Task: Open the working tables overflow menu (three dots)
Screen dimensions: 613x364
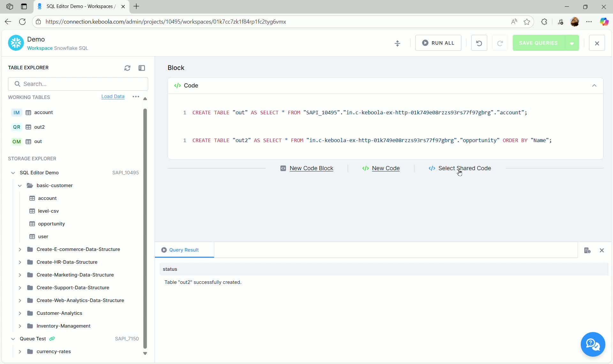Action: [x=136, y=97]
